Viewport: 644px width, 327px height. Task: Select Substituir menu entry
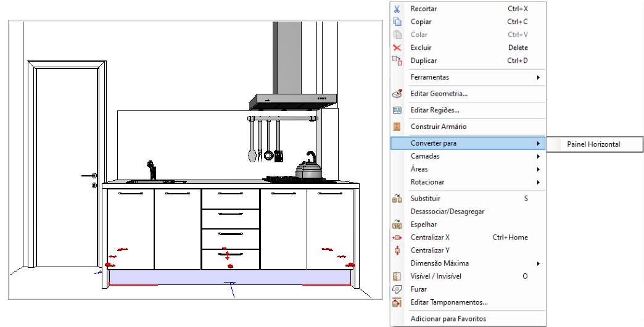point(468,199)
